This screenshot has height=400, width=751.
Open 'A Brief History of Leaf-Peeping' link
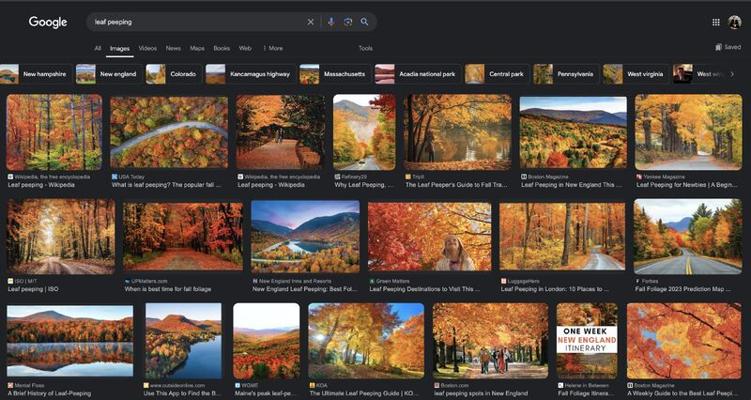coord(49,394)
